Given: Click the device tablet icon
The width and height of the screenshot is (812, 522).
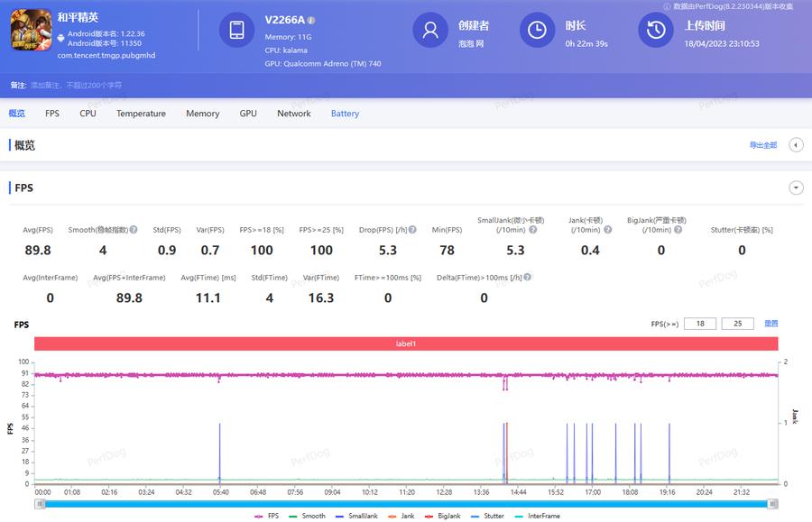Looking at the screenshot, I should tap(236, 30).
